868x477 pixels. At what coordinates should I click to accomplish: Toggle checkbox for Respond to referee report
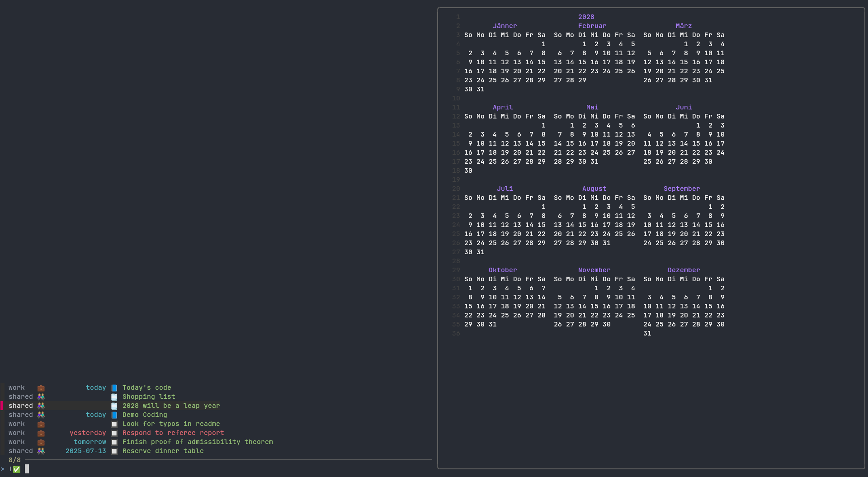point(114,433)
